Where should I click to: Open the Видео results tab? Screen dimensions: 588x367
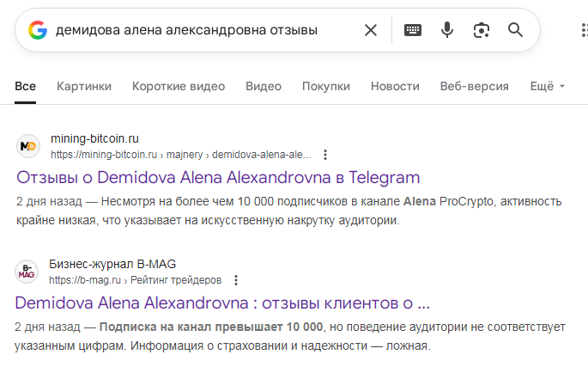(x=264, y=86)
